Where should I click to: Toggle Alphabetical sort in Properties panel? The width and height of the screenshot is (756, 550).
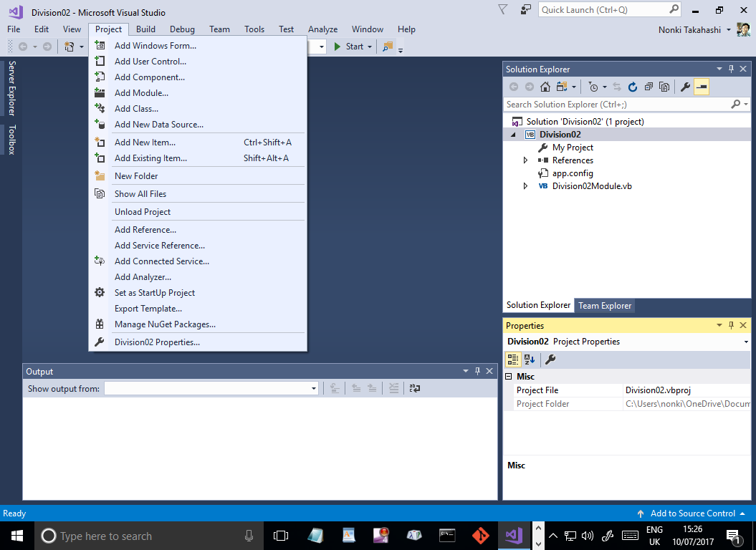[x=530, y=359]
